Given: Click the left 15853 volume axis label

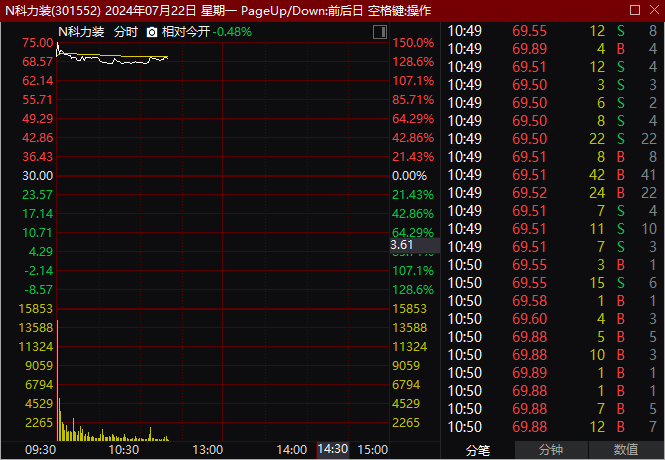Looking at the screenshot, I should tap(36, 309).
